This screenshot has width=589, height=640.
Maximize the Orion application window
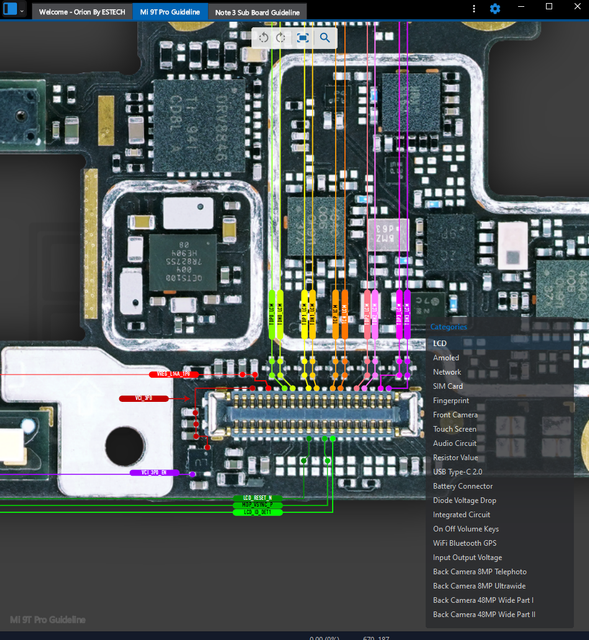point(549,7)
